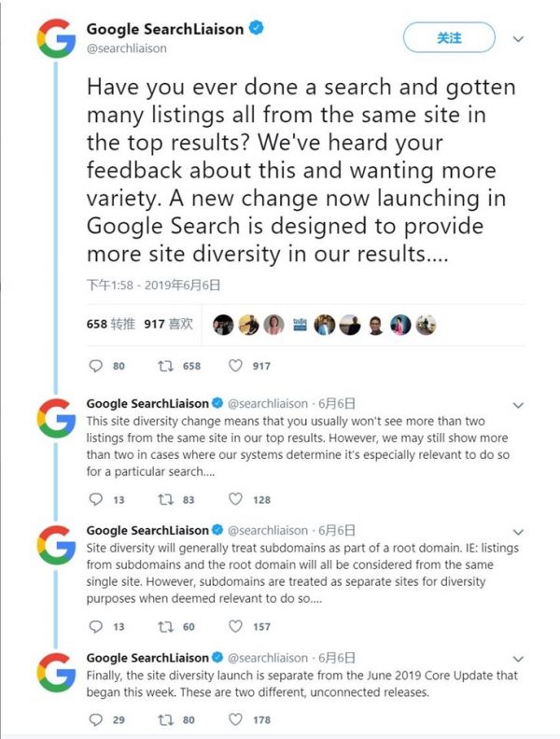Click the tweet timestamp 下午1:58 - 2019年6月6日

pos(153,285)
